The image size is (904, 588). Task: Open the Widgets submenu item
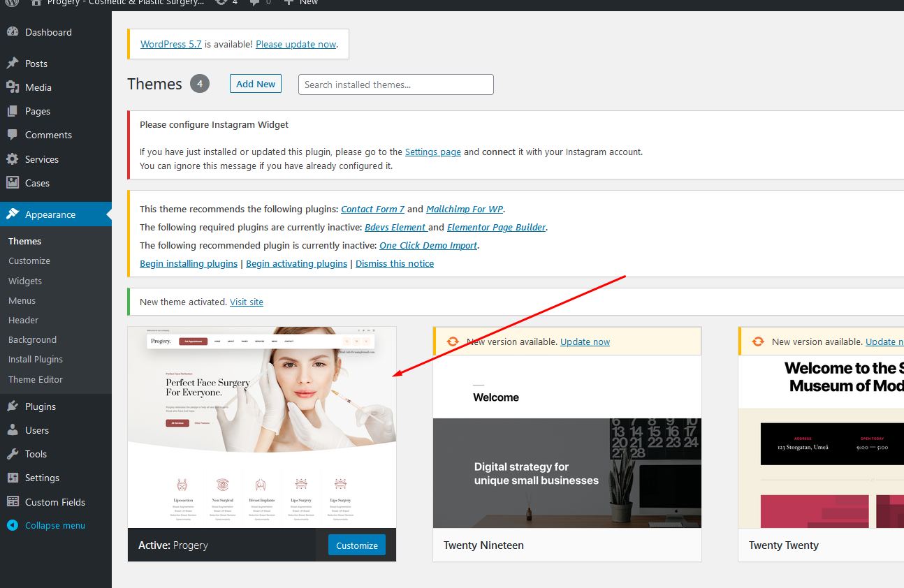pos(25,281)
